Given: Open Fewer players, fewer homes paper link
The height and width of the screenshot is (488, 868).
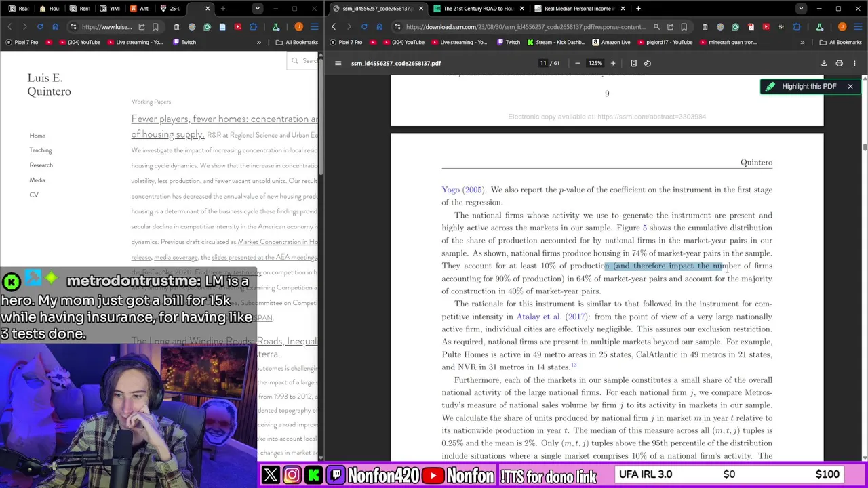Looking at the screenshot, I should tap(224, 126).
